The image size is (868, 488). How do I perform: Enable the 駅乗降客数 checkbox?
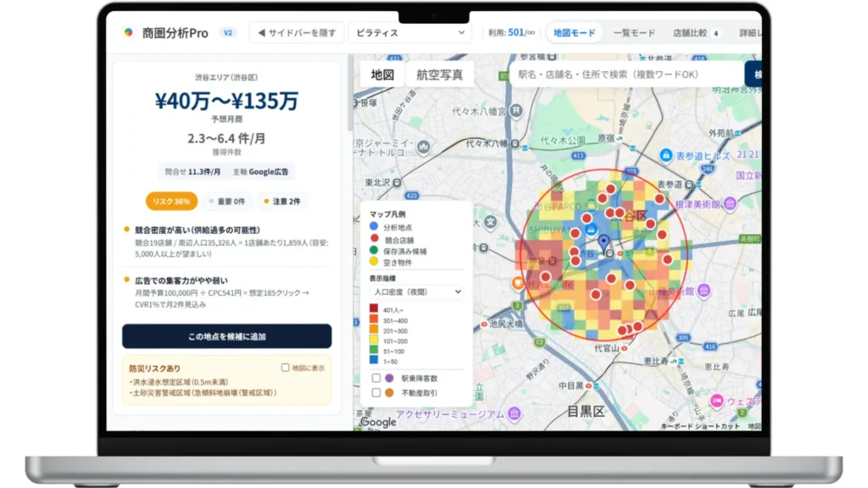(376, 378)
